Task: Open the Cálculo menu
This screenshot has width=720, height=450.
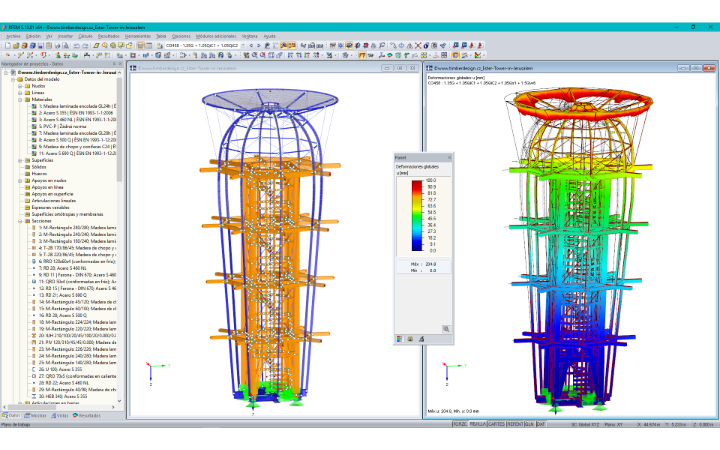Action: pos(85,36)
